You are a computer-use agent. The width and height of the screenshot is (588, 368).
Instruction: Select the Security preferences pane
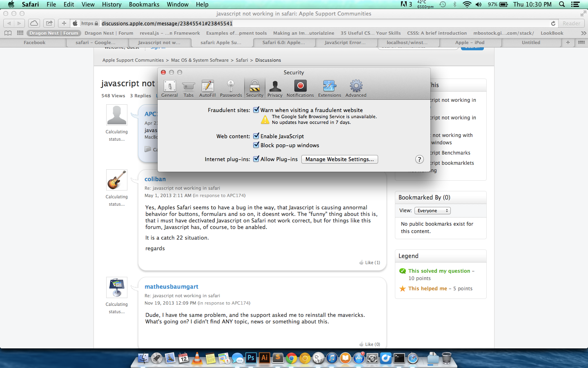(255, 89)
